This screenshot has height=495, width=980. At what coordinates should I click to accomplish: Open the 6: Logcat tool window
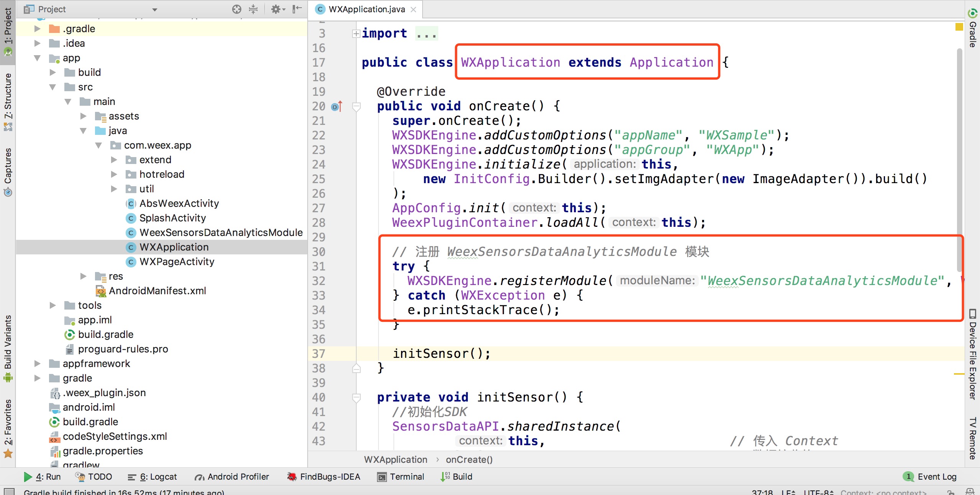152,477
